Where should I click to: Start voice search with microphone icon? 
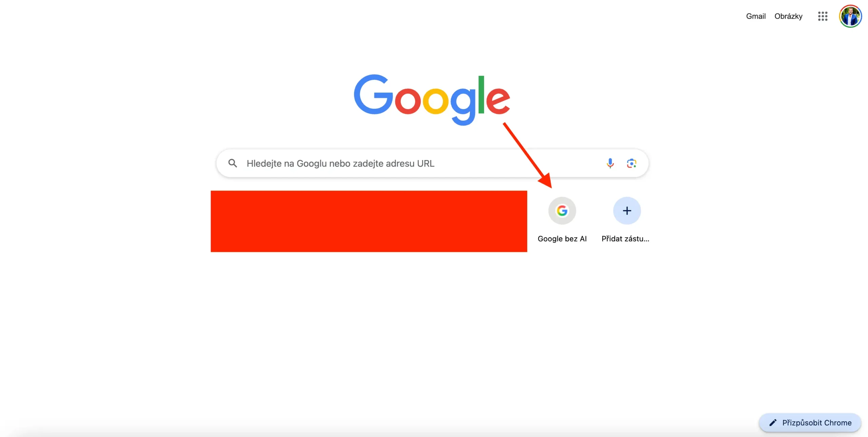[x=610, y=163]
